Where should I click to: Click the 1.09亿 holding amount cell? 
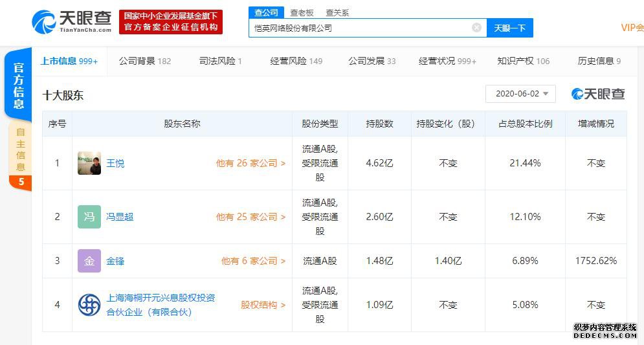click(x=379, y=305)
